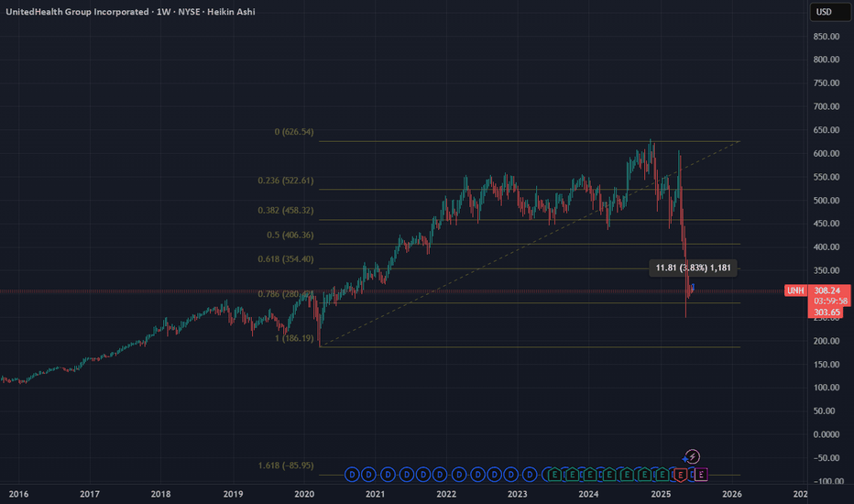The height and width of the screenshot is (504, 854).
Task: Select the UNH ticker price label
Action: 795,290
